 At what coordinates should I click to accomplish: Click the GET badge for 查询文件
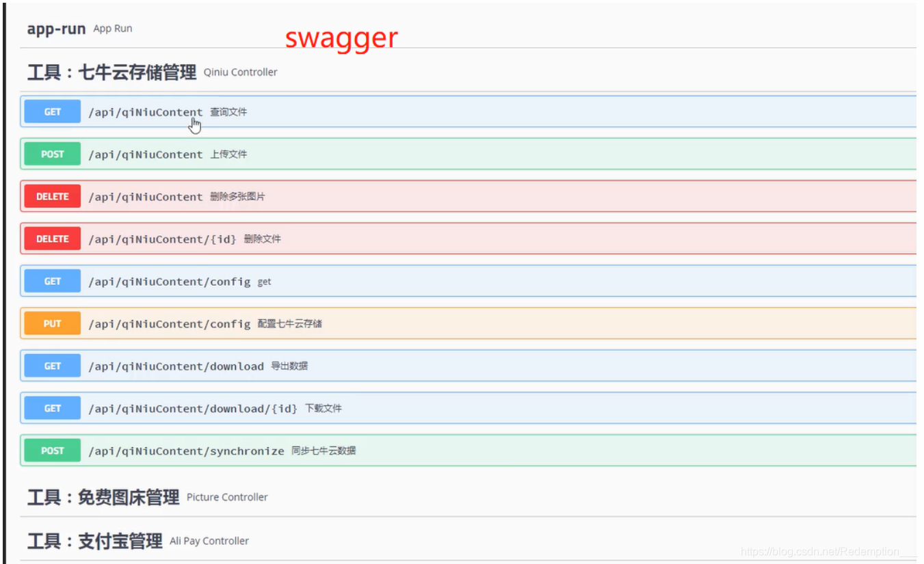(53, 111)
